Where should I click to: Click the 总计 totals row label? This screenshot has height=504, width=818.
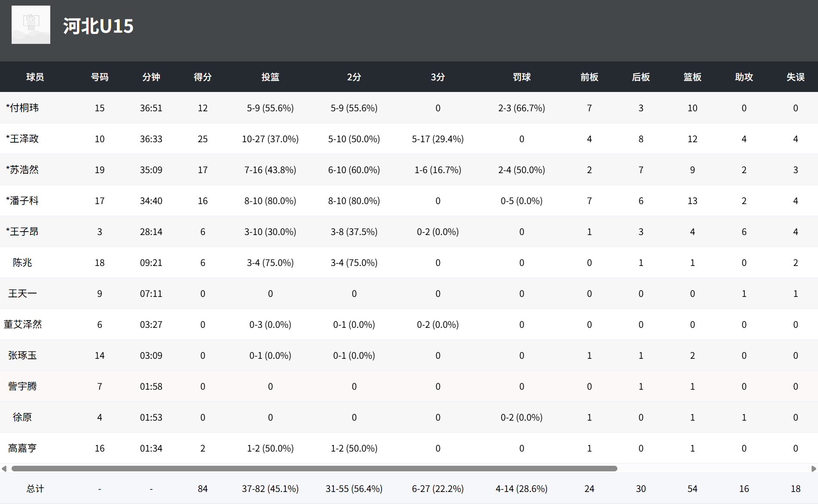(x=35, y=489)
